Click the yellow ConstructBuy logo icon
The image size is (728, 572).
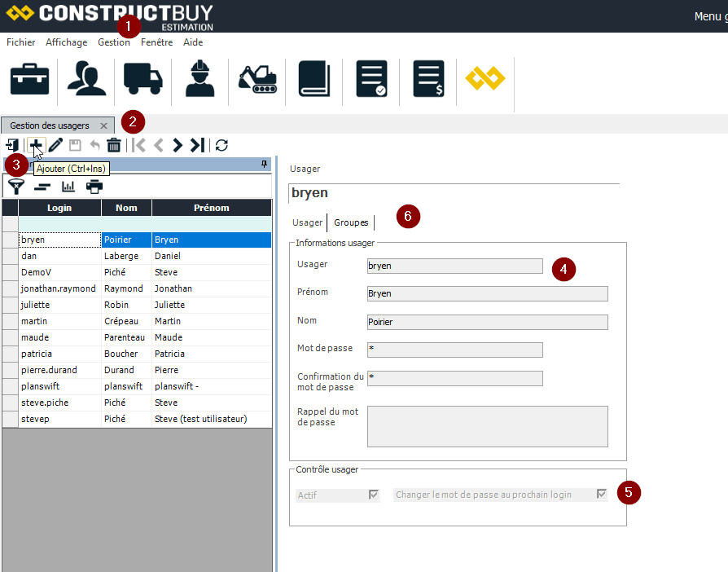point(485,79)
